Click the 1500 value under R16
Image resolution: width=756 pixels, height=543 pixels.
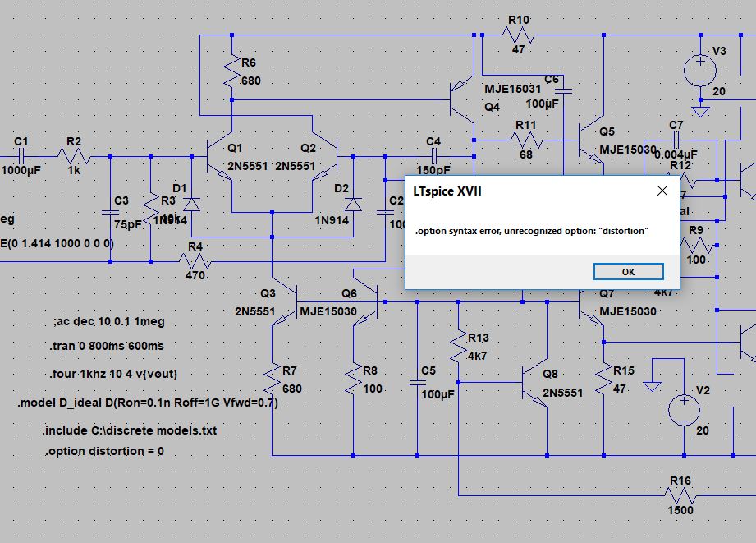(x=680, y=510)
